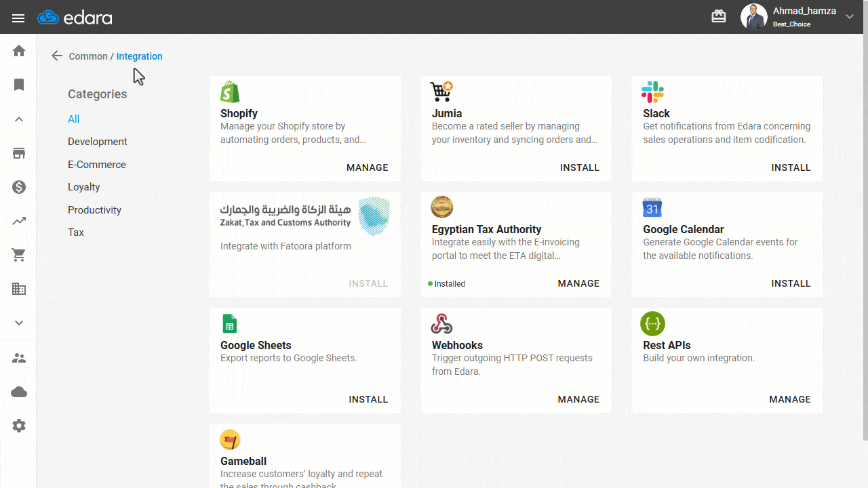Viewport: 868px width, 488px height.
Task: Open the bookmarks sidebar icon
Action: [19, 85]
